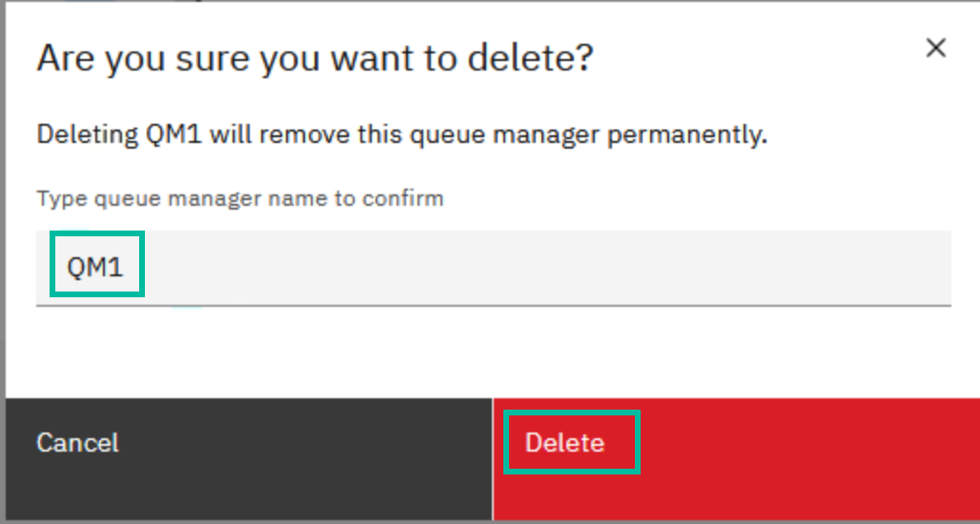This screenshot has height=524, width=980.
Task: Close the delete confirmation dialog with X
Action: point(935,48)
